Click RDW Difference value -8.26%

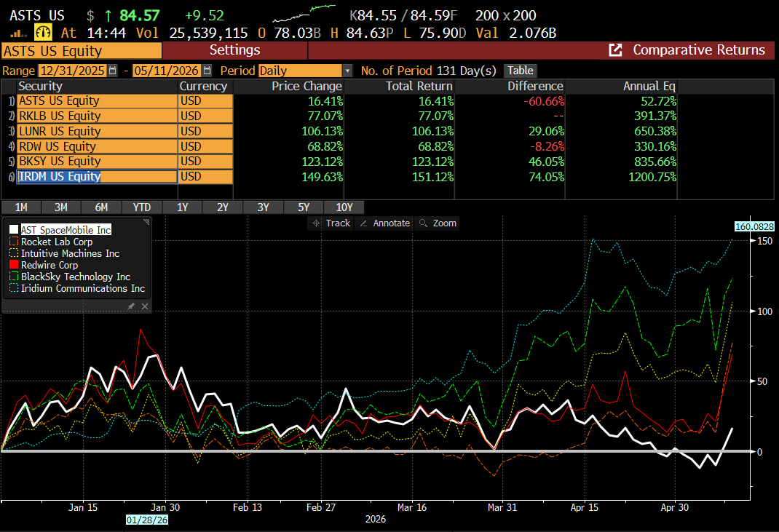[546, 146]
